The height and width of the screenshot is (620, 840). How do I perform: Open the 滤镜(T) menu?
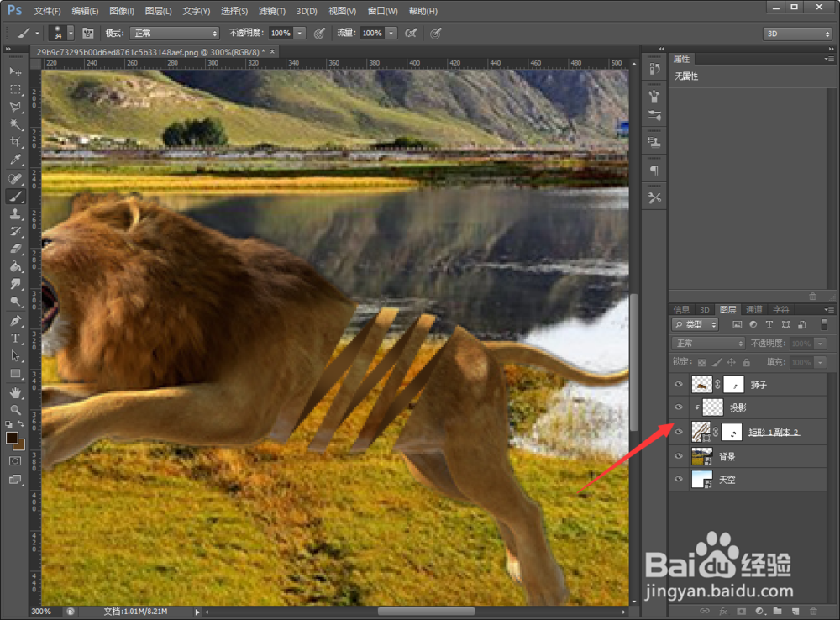click(x=272, y=11)
